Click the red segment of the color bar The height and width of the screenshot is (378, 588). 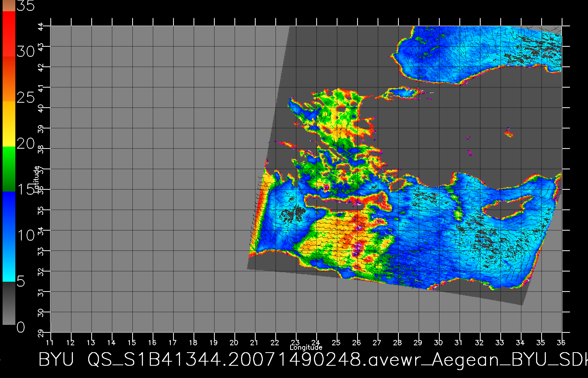[x=9, y=34]
